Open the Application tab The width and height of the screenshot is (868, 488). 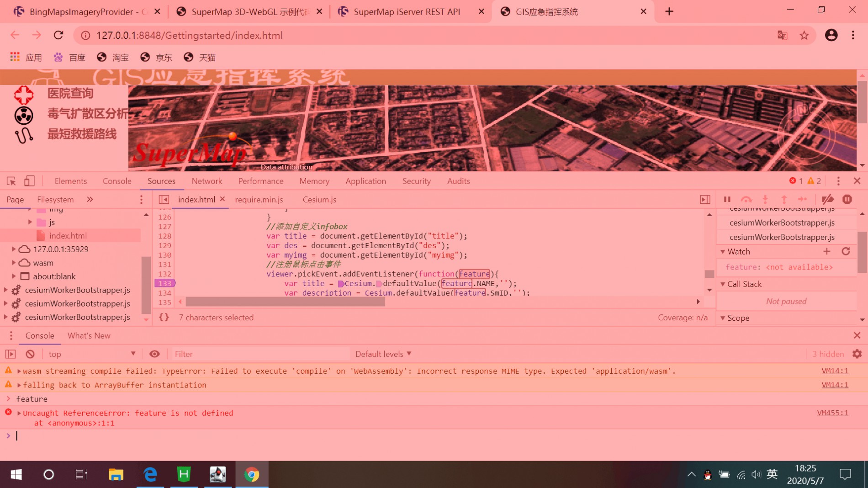[365, 181]
